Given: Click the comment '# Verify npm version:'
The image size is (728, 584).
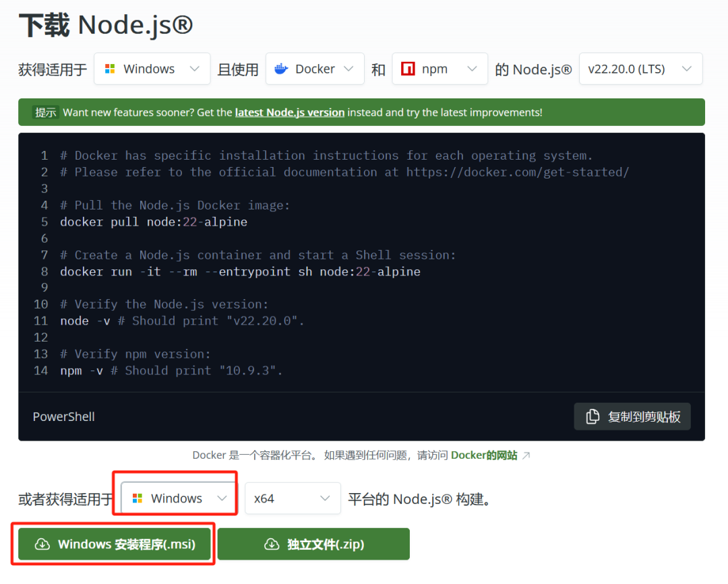Looking at the screenshot, I should click(135, 354).
